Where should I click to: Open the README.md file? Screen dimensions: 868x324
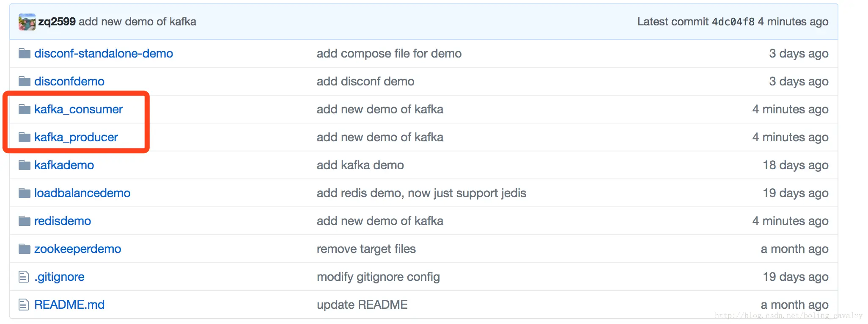pos(69,305)
